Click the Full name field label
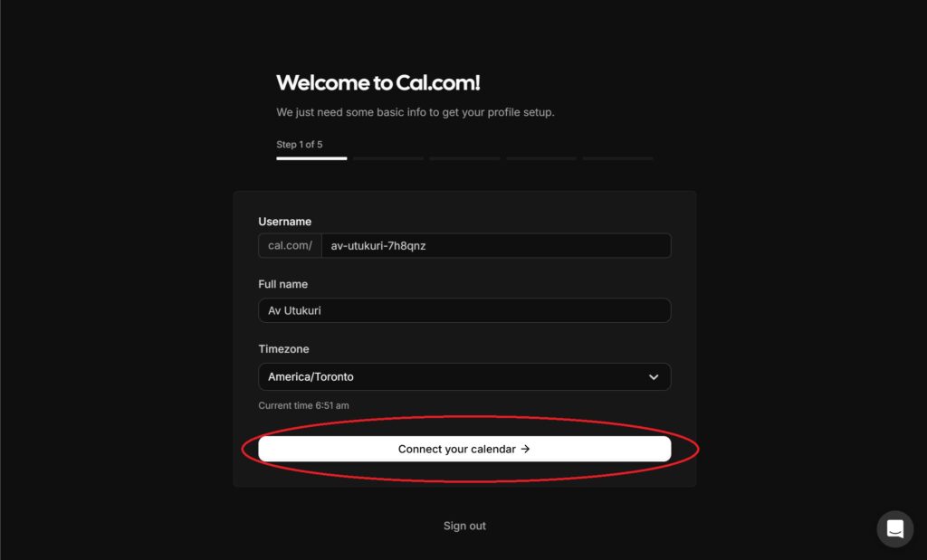927x560 pixels. click(x=282, y=284)
